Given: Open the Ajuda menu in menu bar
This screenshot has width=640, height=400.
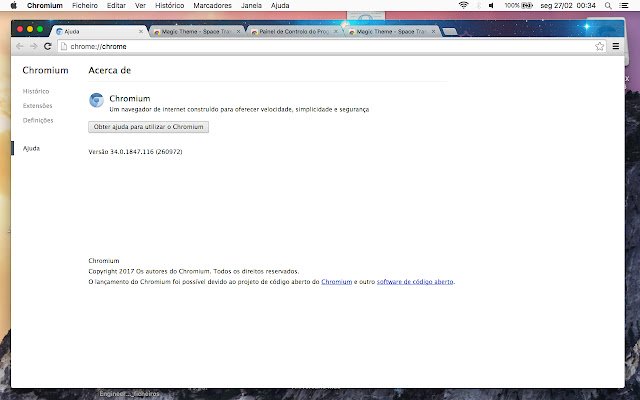Looking at the screenshot, I should 280,5.
